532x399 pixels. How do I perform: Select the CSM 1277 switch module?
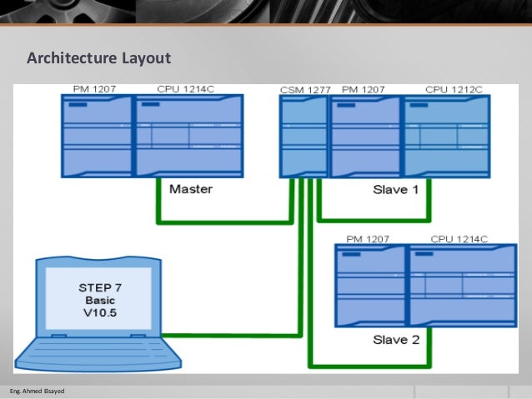coord(304,137)
